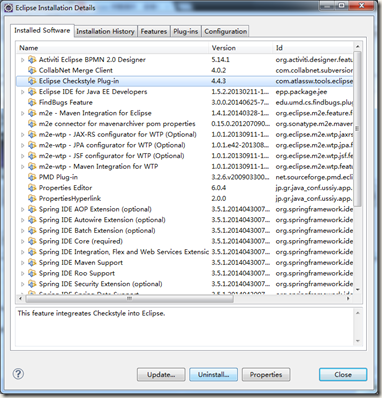This screenshot has width=382, height=398.
Task: Expand the Spring IDE AOP Extension node
Action: tap(23, 209)
